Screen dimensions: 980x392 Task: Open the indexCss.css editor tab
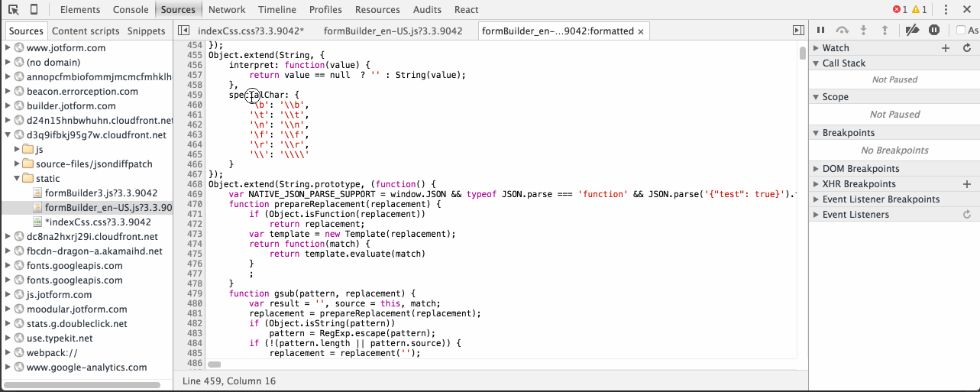pos(251,31)
